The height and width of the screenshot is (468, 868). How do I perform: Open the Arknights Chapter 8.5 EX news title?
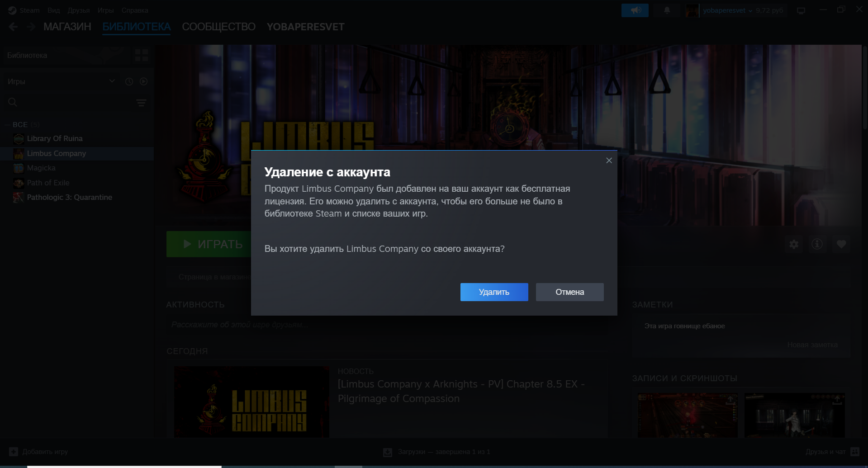(x=461, y=391)
